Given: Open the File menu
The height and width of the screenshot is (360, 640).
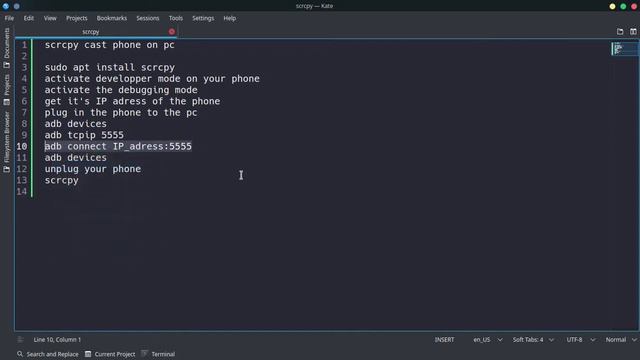Looking at the screenshot, I should tap(9, 18).
